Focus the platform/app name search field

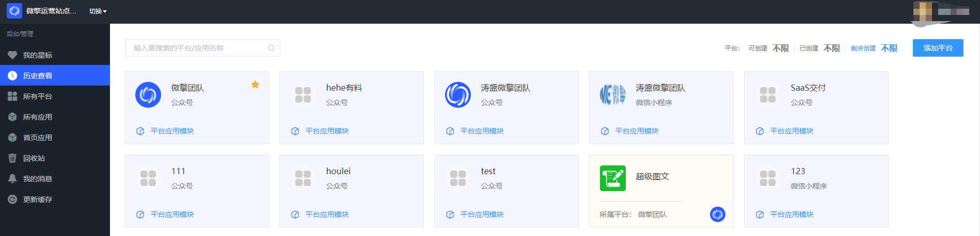pyautogui.click(x=202, y=48)
